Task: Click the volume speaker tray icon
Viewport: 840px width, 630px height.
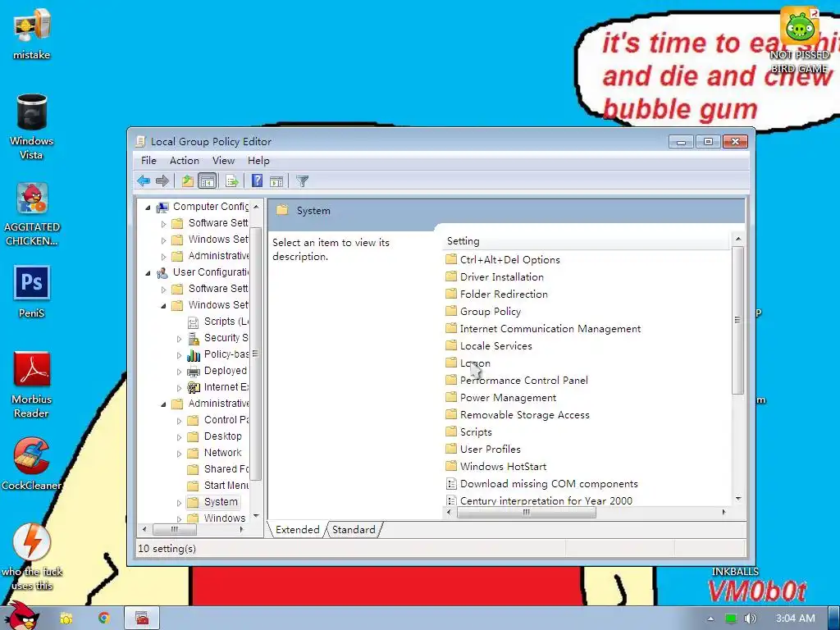Action: coord(750,619)
